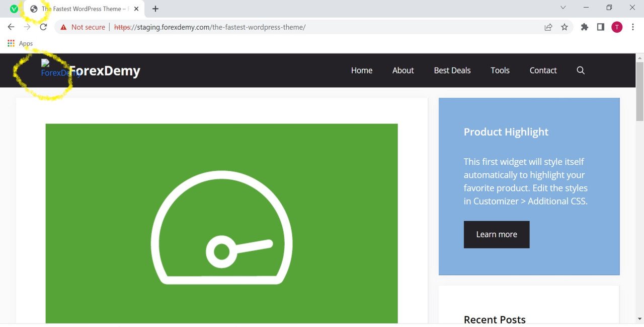Open the Best Deals menu item
This screenshot has width=644, height=327.
coord(452,71)
